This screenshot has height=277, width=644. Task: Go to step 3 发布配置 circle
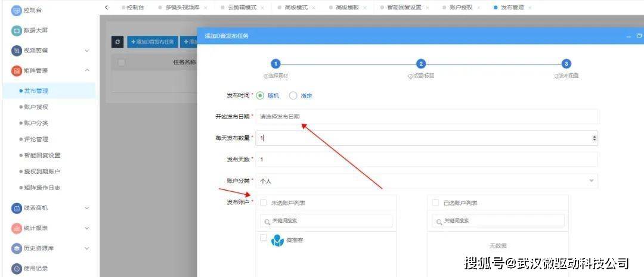click(x=566, y=64)
